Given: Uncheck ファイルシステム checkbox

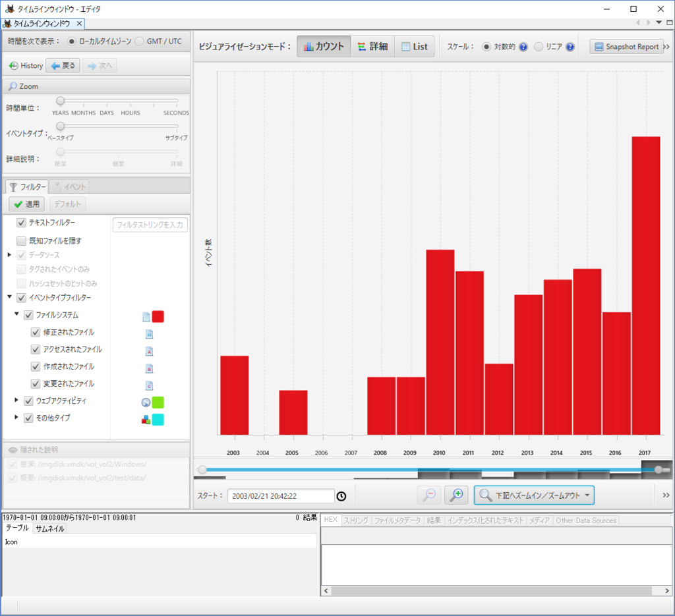Looking at the screenshot, I should pos(28,316).
